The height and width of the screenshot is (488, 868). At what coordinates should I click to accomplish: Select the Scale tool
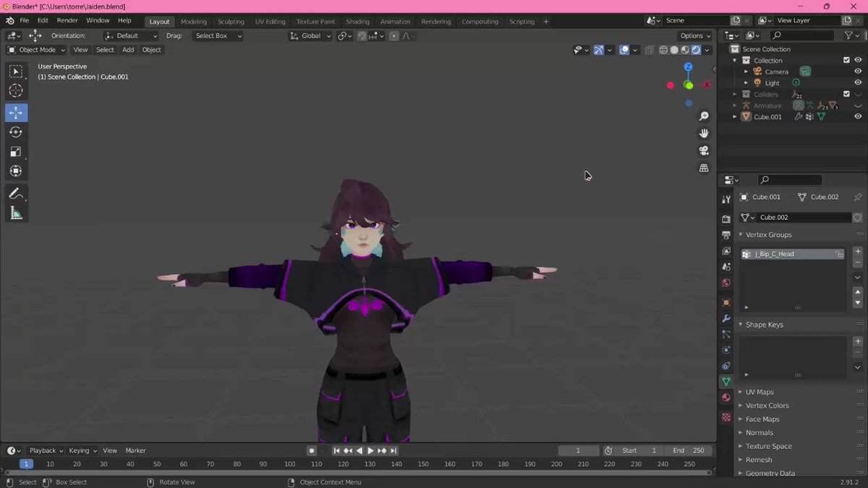click(16, 152)
